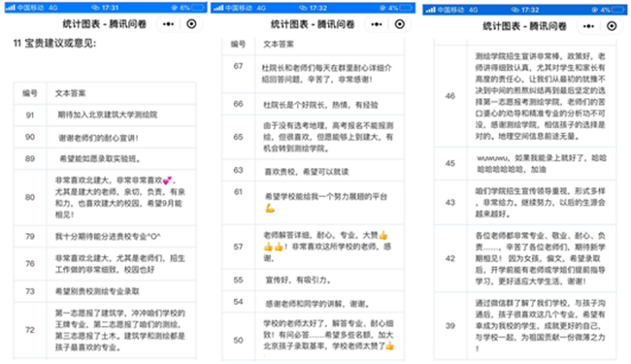Viewport: 631px width, 364px height.
Task: Open the ••• more menu in left screenshot
Action: [x=168, y=24]
